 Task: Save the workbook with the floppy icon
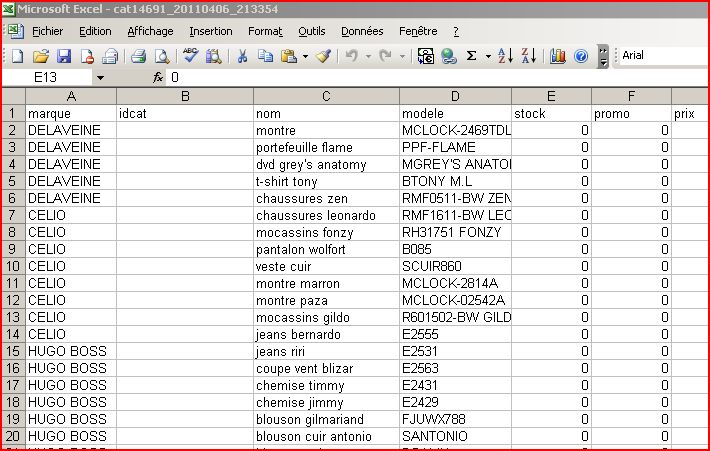coord(64,56)
